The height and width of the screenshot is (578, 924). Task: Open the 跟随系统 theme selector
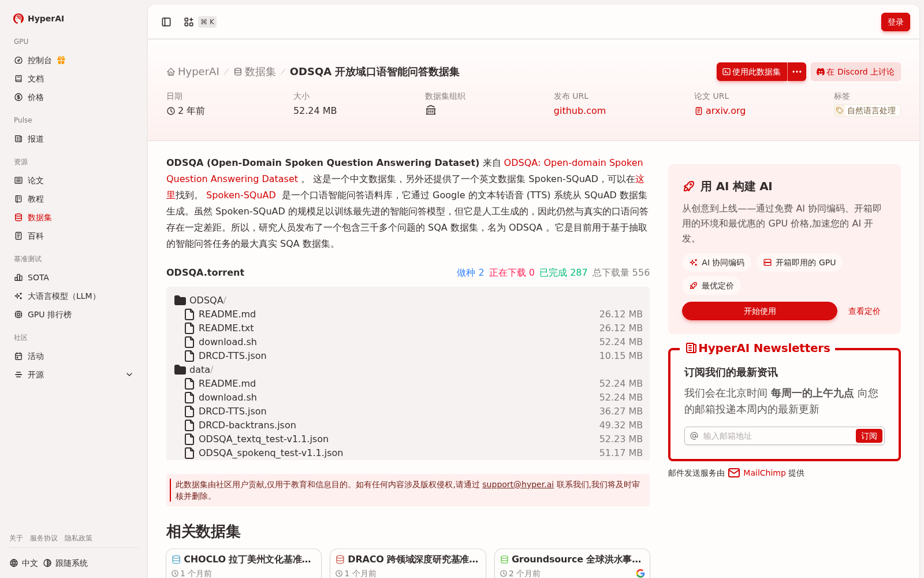point(65,563)
